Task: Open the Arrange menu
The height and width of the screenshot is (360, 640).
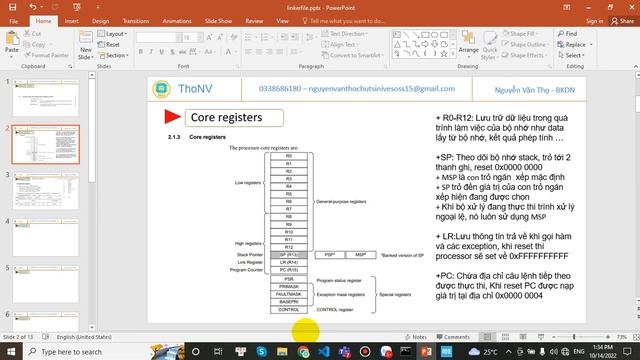Action: 468,43
